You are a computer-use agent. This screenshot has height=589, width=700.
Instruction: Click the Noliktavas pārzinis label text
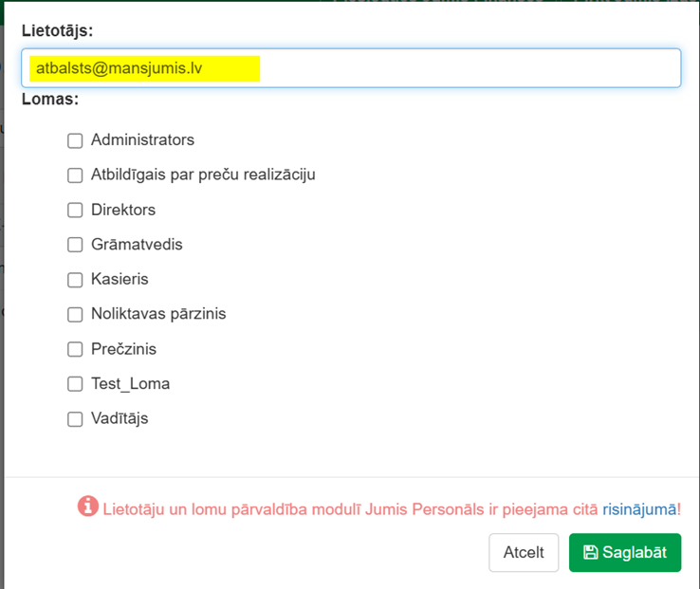[x=158, y=314]
